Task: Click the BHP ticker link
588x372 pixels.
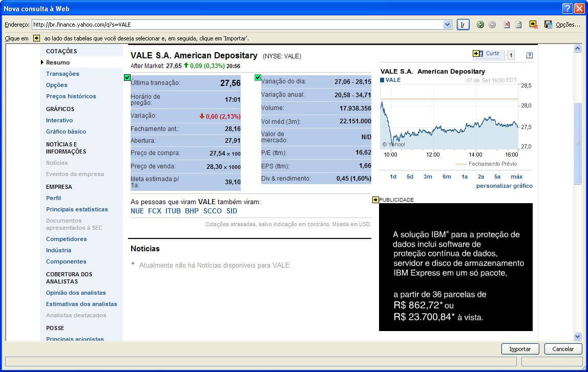Action: click(x=192, y=211)
